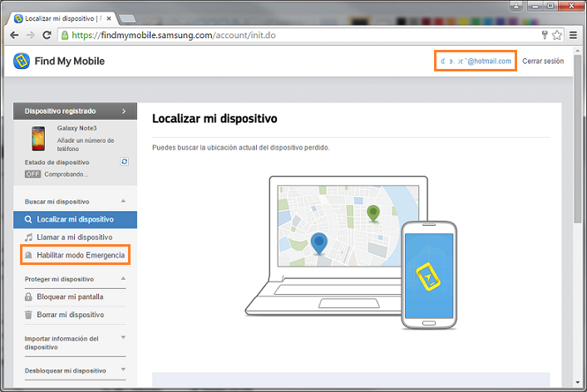Click 'Puedes buscar la ubicación actual' description text
The width and height of the screenshot is (587, 392).
(x=241, y=148)
